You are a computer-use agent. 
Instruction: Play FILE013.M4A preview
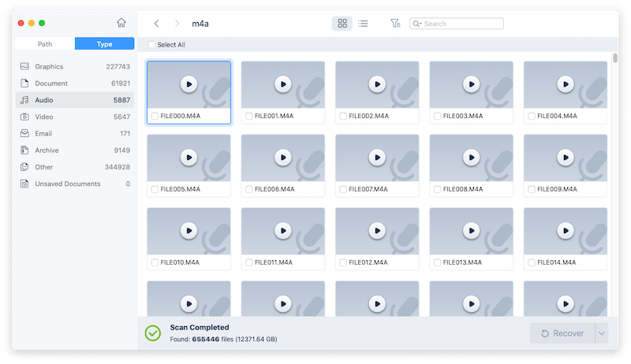point(471,231)
